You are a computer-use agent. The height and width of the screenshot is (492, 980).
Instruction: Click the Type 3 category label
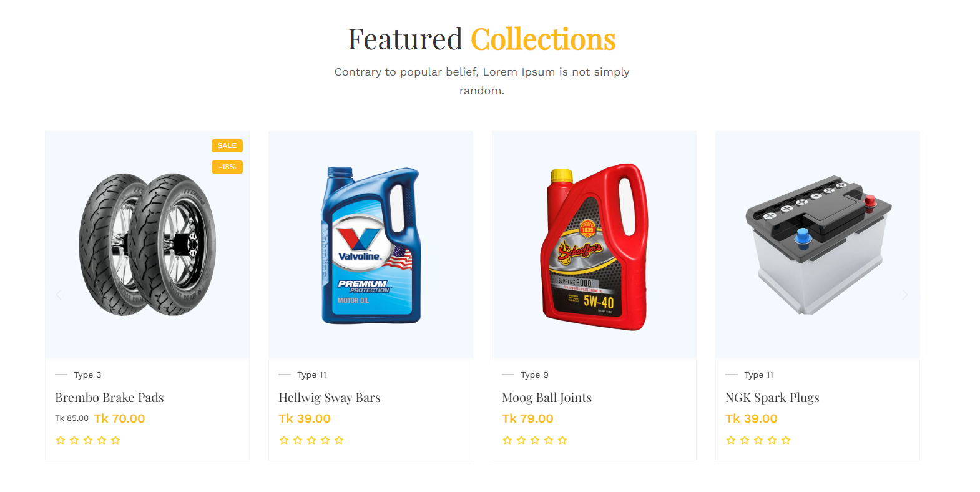pos(87,375)
